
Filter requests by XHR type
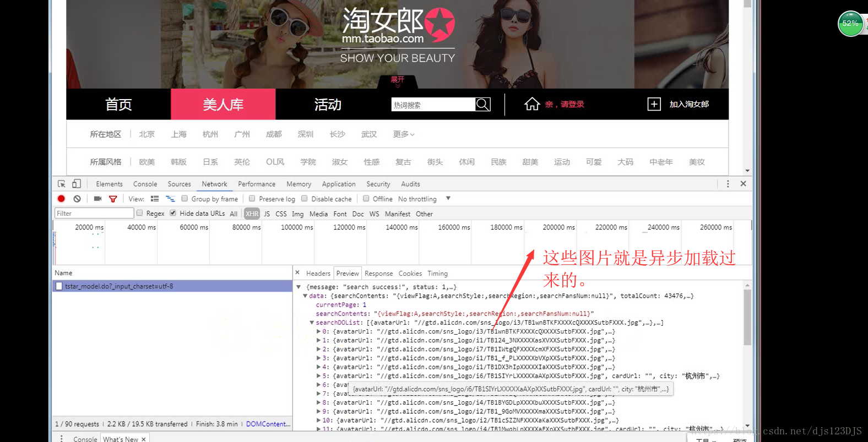(252, 214)
